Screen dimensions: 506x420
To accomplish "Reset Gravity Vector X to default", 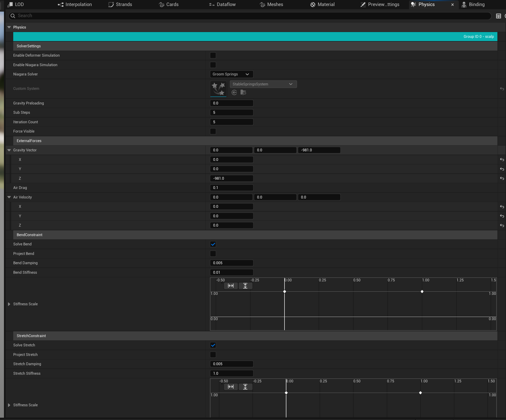I will [502, 160].
